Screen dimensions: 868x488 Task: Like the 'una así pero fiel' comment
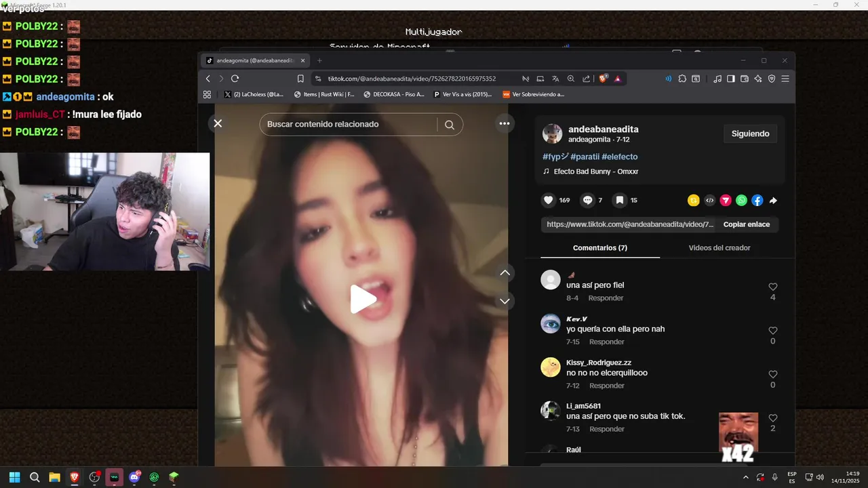[x=772, y=287]
